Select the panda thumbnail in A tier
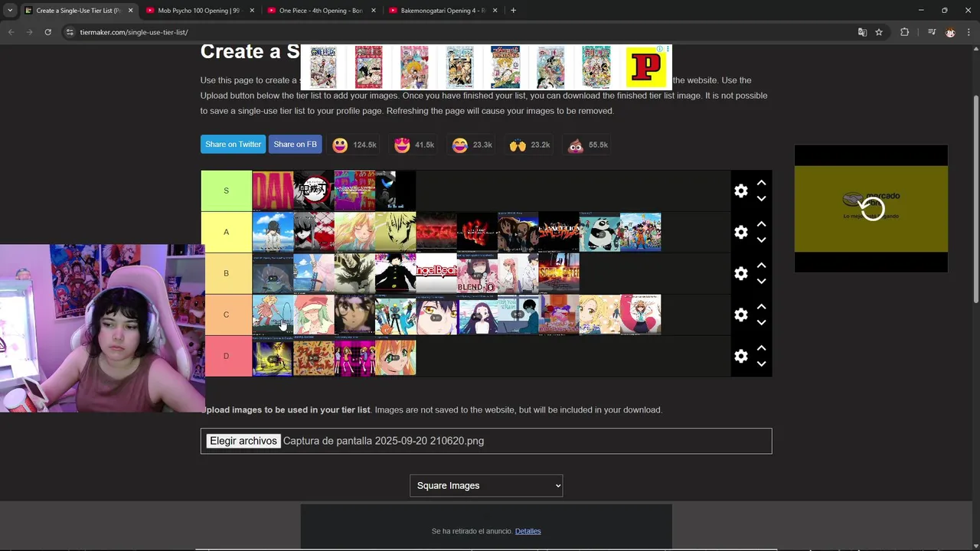The image size is (980, 551). point(599,232)
